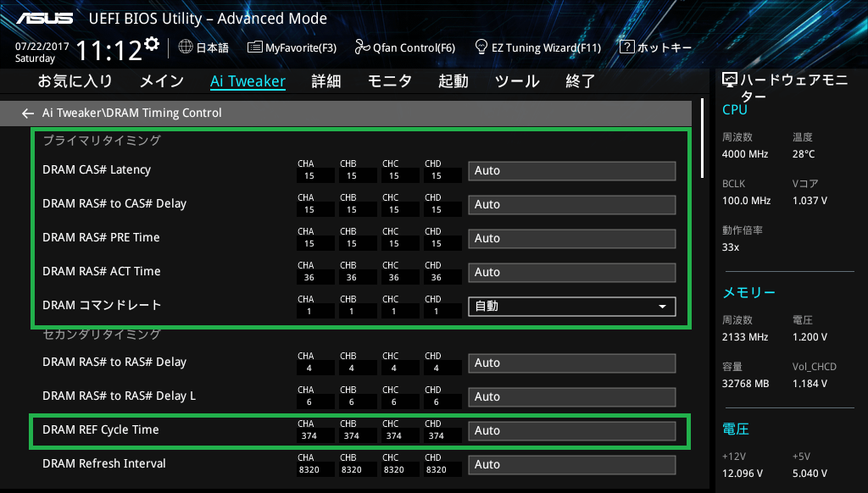The width and height of the screenshot is (868, 493).
Task: Go to the ツール tab
Action: pyautogui.click(x=517, y=81)
